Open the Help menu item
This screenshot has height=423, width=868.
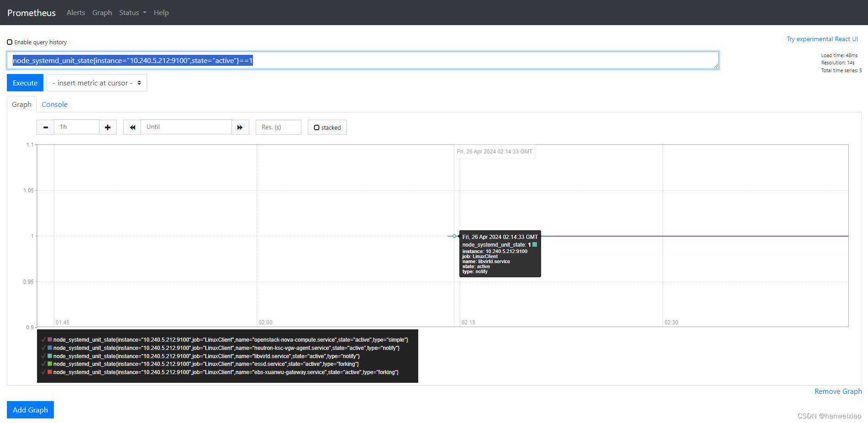point(161,12)
